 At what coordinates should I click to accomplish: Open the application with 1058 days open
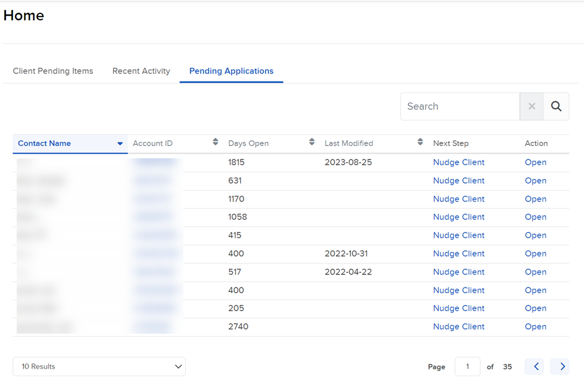coord(536,217)
